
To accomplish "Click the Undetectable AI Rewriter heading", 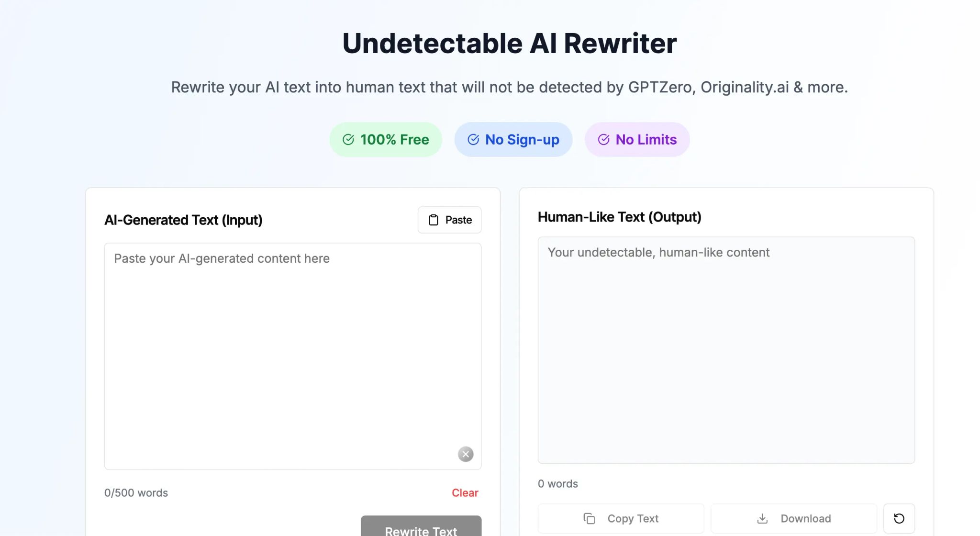I will coord(510,43).
